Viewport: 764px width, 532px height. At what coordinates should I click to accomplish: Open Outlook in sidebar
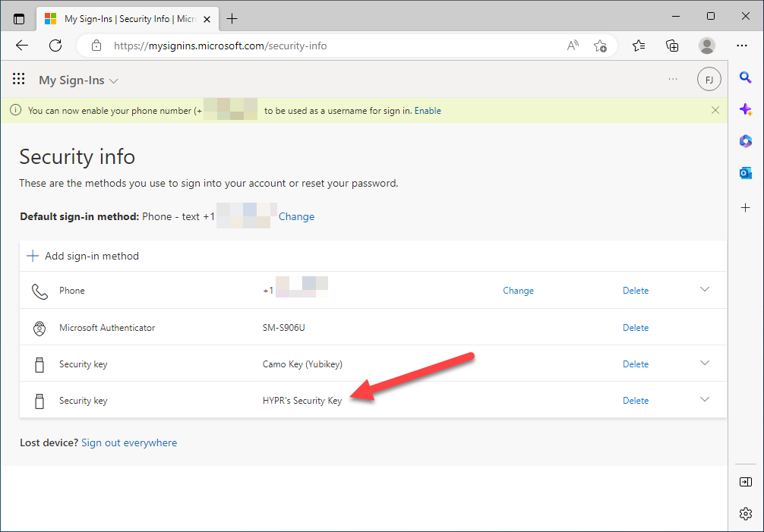click(x=746, y=173)
